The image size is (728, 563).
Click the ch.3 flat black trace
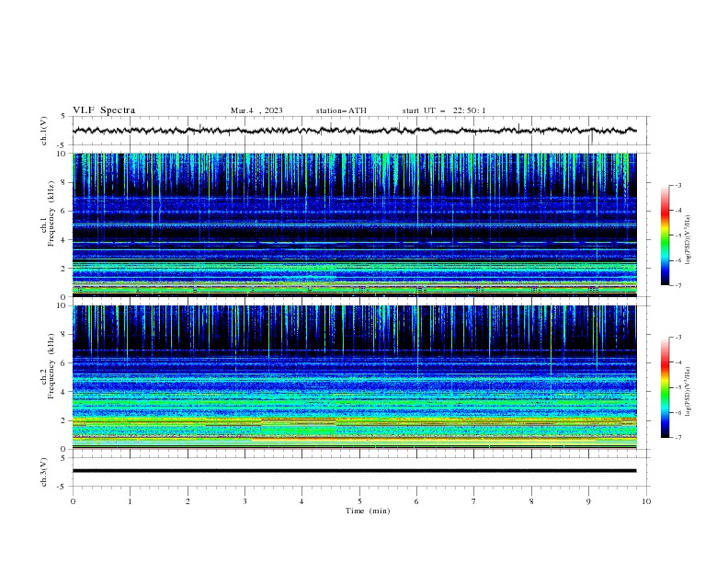click(354, 471)
